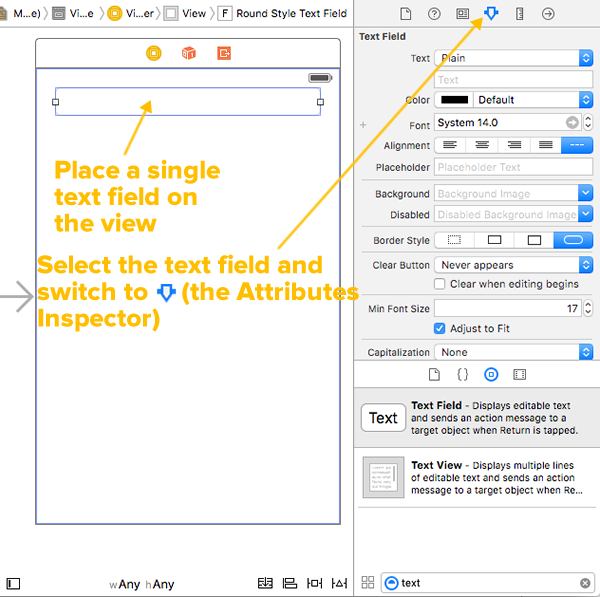Open the Color Default dropdown
The image size is (600, 597).
tap(533, 100)
